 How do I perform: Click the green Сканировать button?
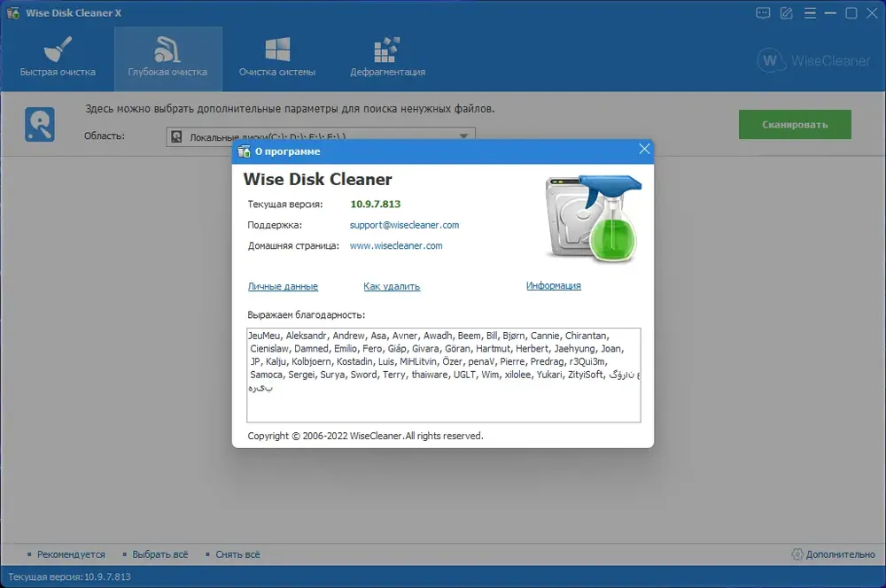795,124
